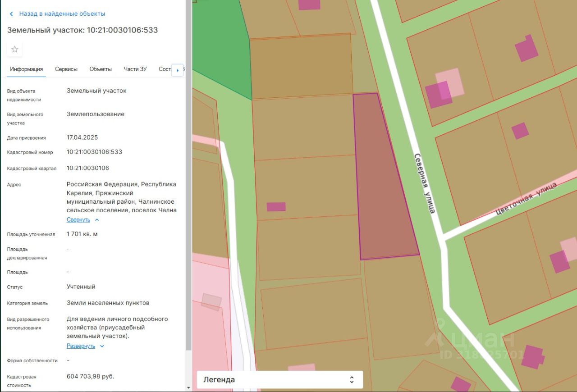Click the Форма собственности label

pyautogui.click(x=32, y=360)
